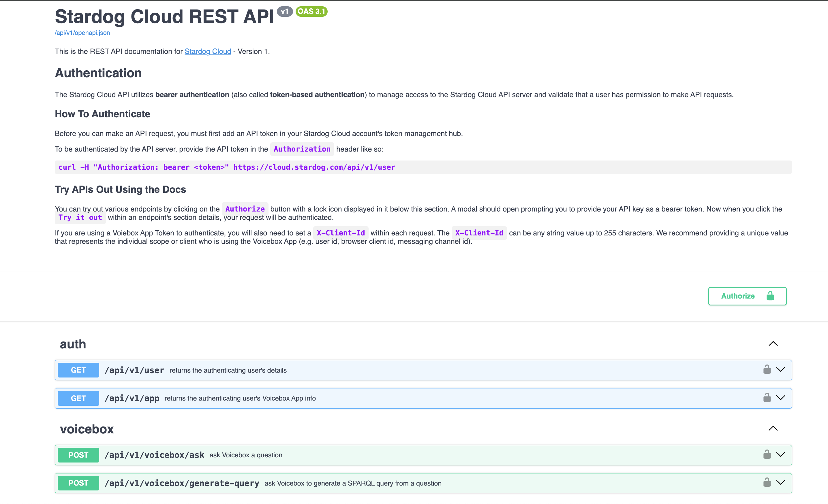Click the padlock icon on GET /api/v1/app
Viewport: 828px width, 504px height.
point(767,398)
